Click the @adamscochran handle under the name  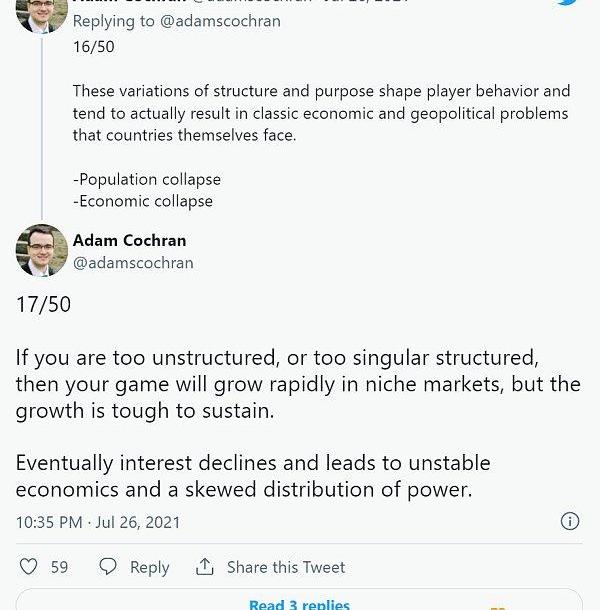[x=133, y=263]
